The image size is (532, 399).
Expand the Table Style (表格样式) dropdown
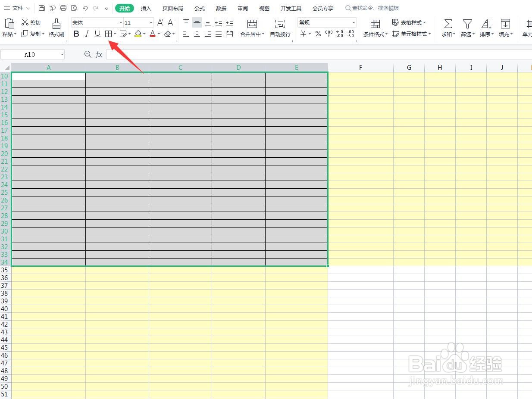pyautogui.click(x=424, y=22)
